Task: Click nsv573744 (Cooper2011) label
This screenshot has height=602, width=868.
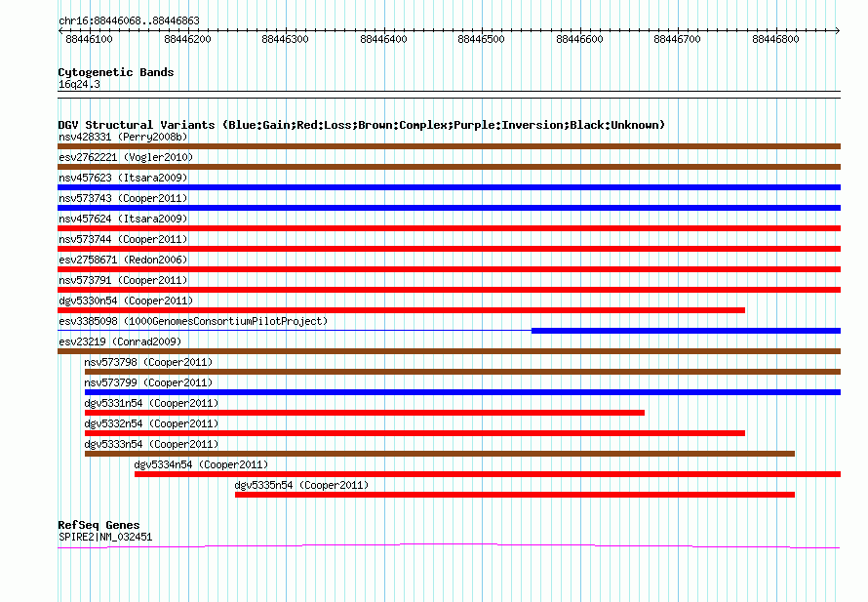Action: [x=123, y=239]
